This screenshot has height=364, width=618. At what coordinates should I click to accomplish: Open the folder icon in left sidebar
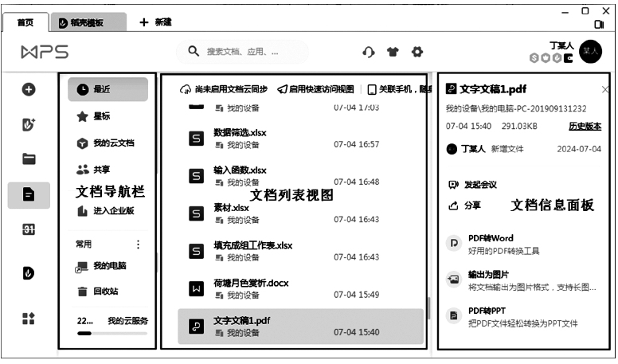pyautogui.click(x=29, y=159)
